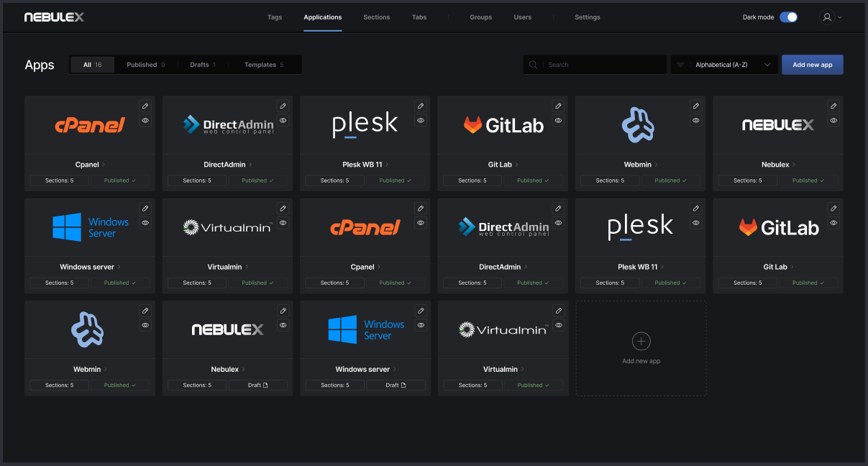This screenshot has width=868, height=466.
Task: Open the pencil editor on Virtualmin card
Action: tap(283, 208)
